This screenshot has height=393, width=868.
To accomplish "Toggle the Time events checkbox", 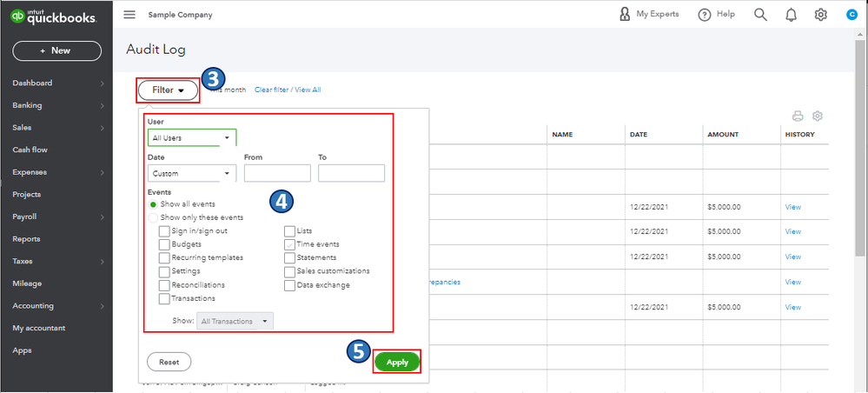I will (289, 244).
